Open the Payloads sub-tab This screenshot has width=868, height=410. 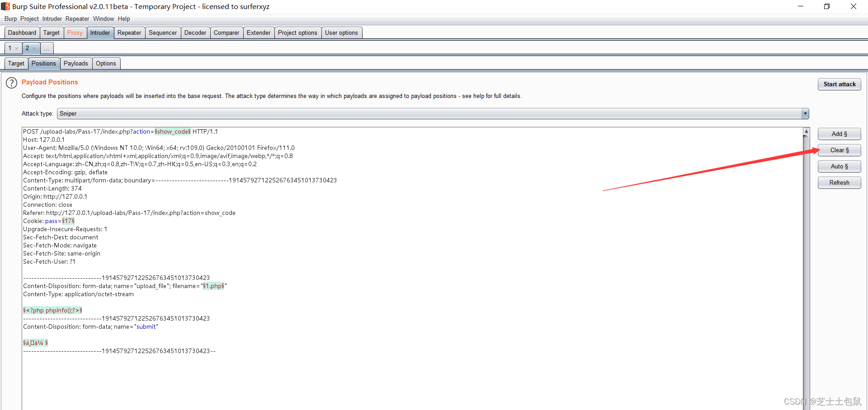point(76,63)
